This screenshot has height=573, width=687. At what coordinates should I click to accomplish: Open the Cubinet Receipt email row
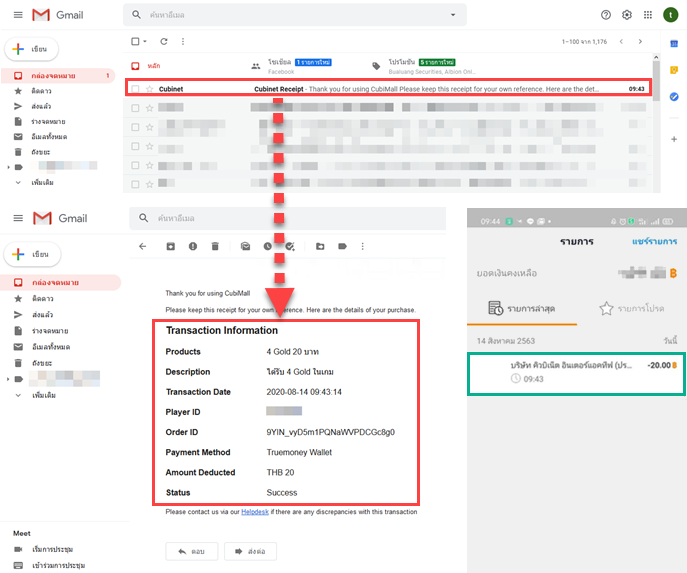(389, 88)
